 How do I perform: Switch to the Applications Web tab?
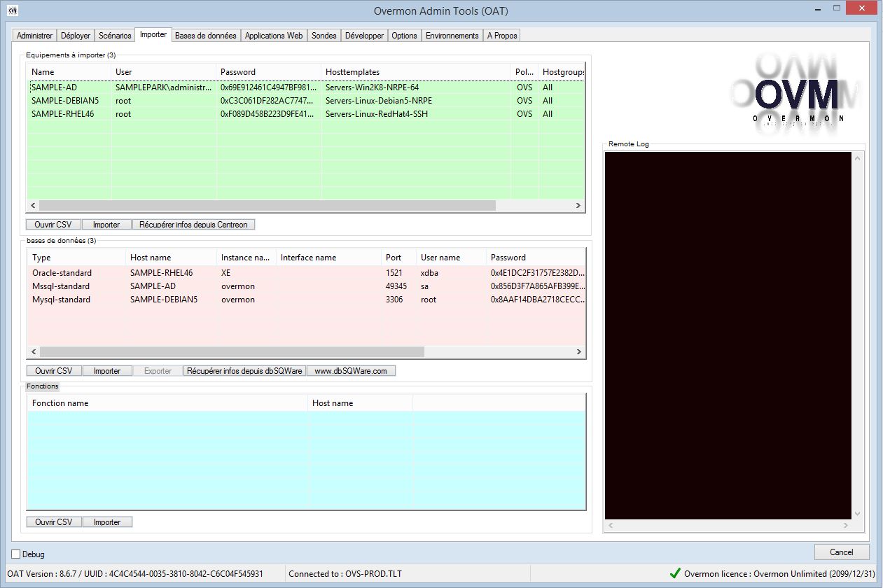(274, 36)
